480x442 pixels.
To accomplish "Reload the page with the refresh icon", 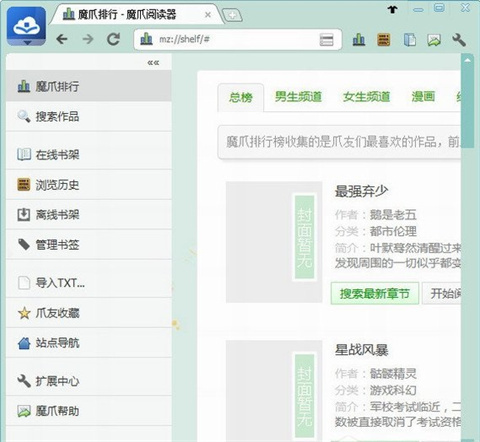I will pyautogui.click(x=113, y=39).
